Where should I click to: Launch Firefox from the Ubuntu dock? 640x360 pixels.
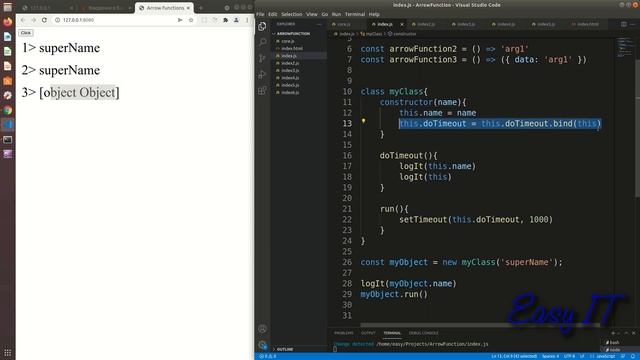point(8,22)
